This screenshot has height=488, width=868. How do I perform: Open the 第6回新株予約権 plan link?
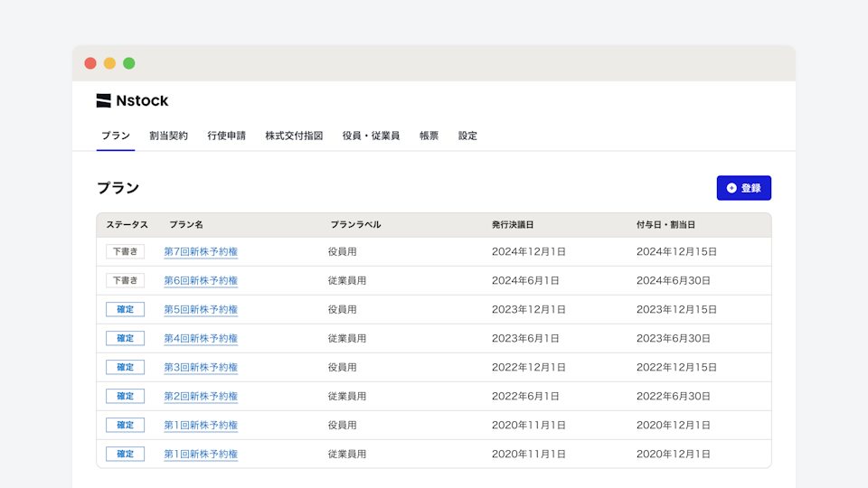[201, 281]
